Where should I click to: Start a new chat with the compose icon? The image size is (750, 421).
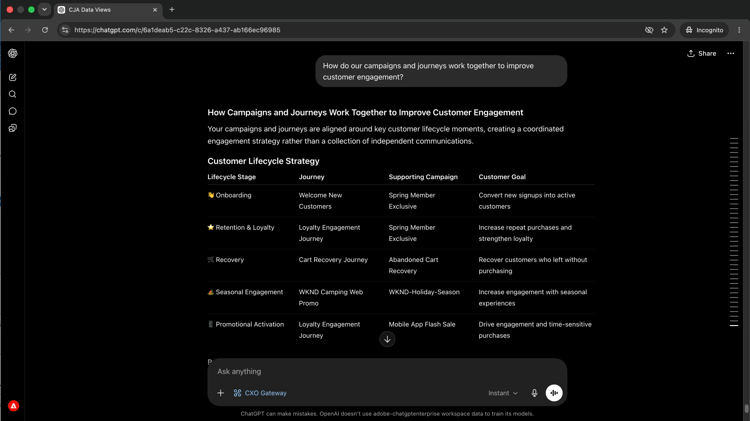point(13,77)
